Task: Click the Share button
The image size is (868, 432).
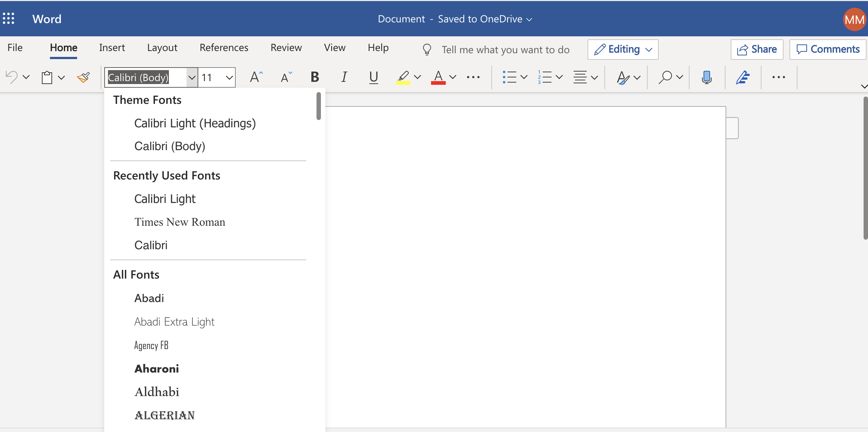Action: pyautogui.click(x=757, y=49)
